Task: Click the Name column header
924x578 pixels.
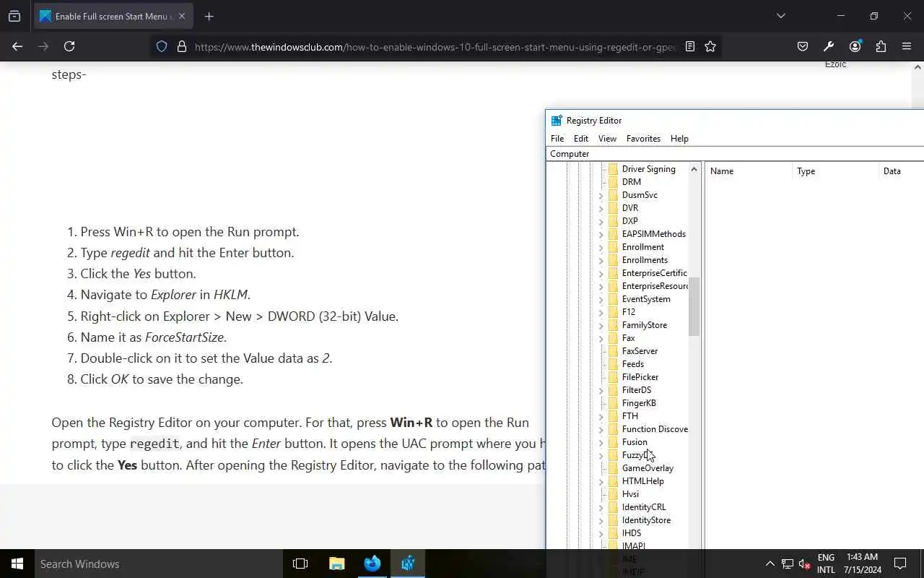Action: pos(749,171)
